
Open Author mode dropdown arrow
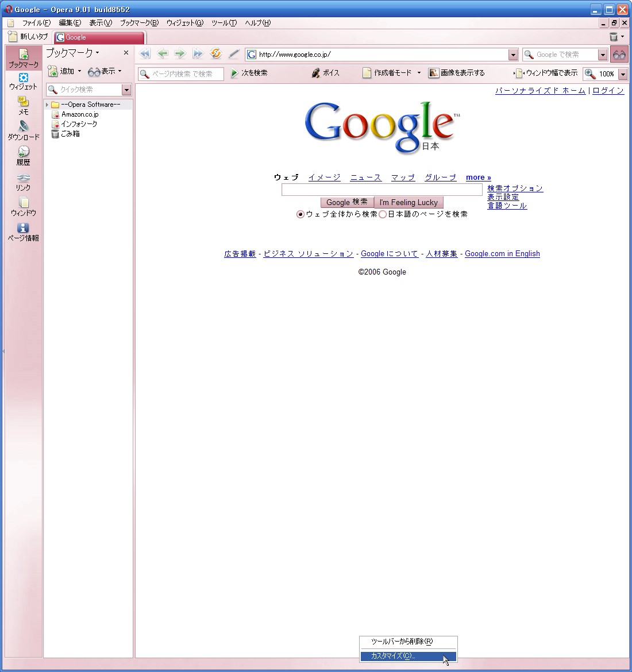(x=419, y=73)
